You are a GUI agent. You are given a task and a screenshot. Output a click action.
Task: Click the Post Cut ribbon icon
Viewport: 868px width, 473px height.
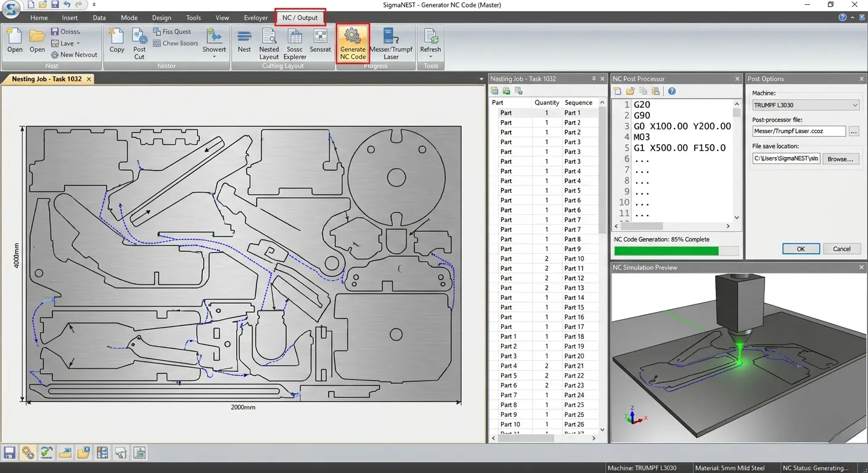point(139,43)
